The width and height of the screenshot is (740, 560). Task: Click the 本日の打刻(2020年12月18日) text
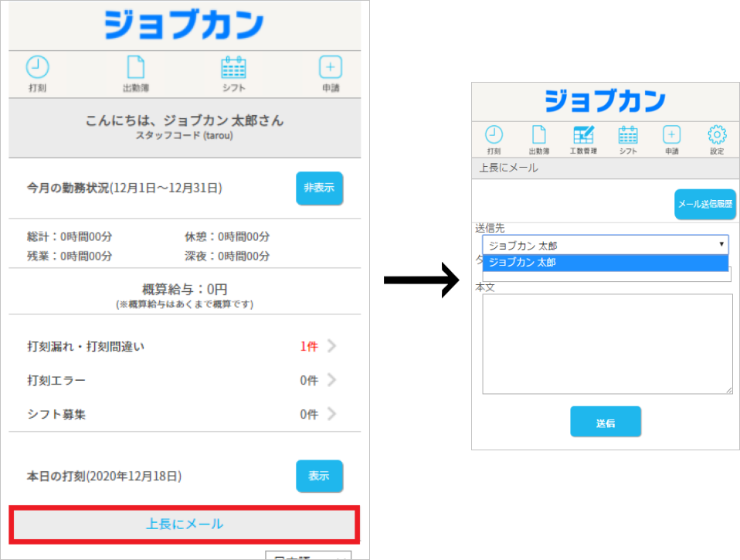pos(104,477)
